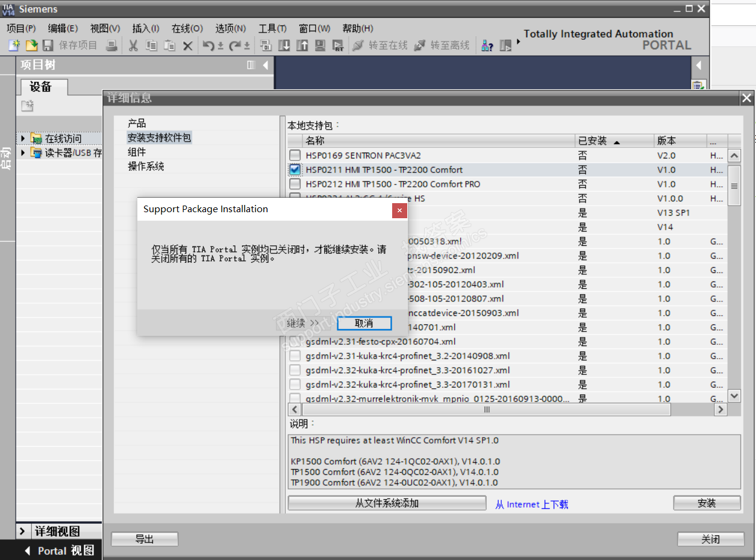Collapse project tree with left arrow

[x=266, y=65]
